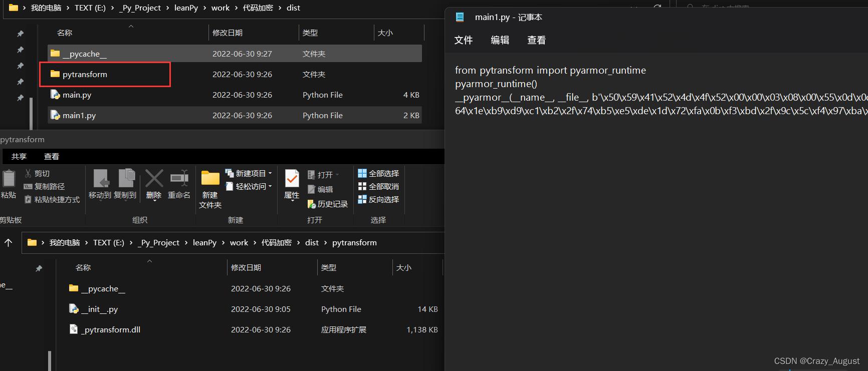
Task: Open the Notepad 查看 menu
Action: [x=536, y=40]
